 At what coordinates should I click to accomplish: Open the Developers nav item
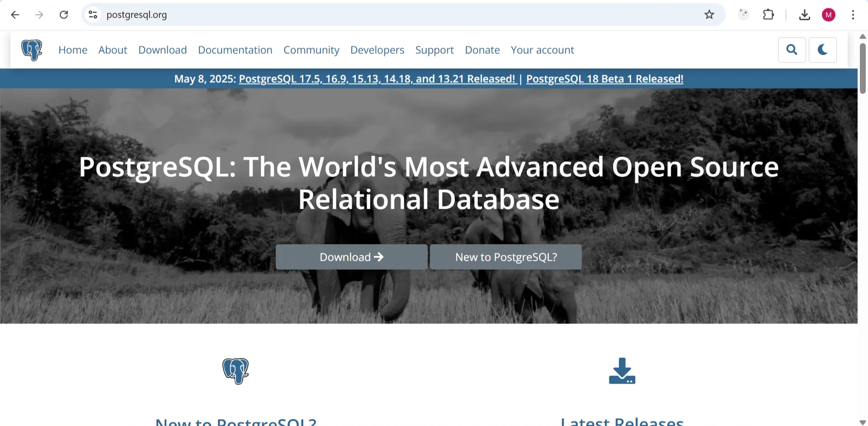pyautogui.click(x=377, y=50)
